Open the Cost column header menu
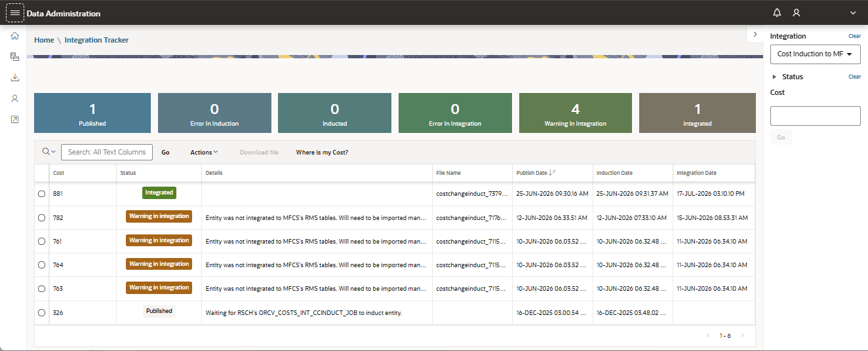This screenshot has width=868, height=351. pyautogui.click(x=83, y=173)
